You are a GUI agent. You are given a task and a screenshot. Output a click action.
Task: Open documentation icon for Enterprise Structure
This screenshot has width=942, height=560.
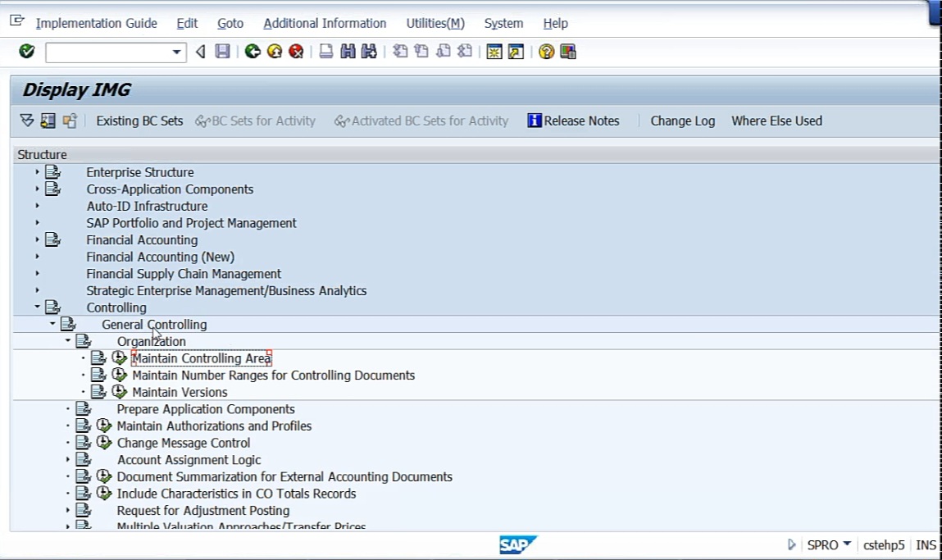[52, 172]
